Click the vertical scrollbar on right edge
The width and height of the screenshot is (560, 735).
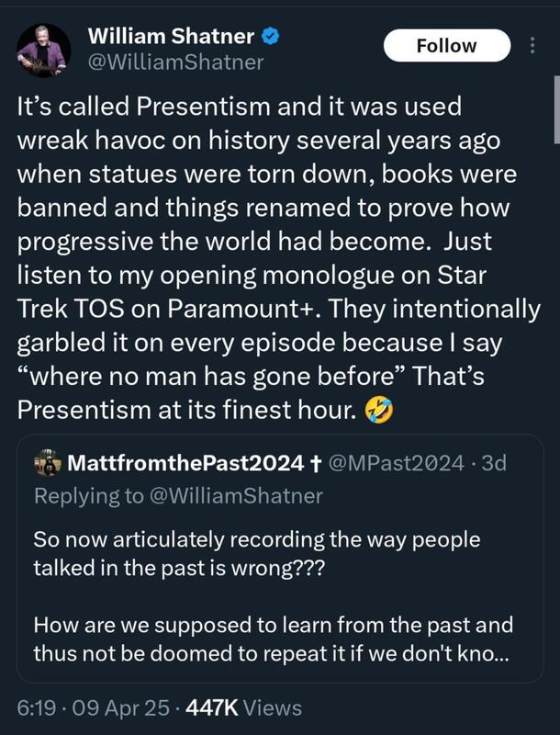555,110
